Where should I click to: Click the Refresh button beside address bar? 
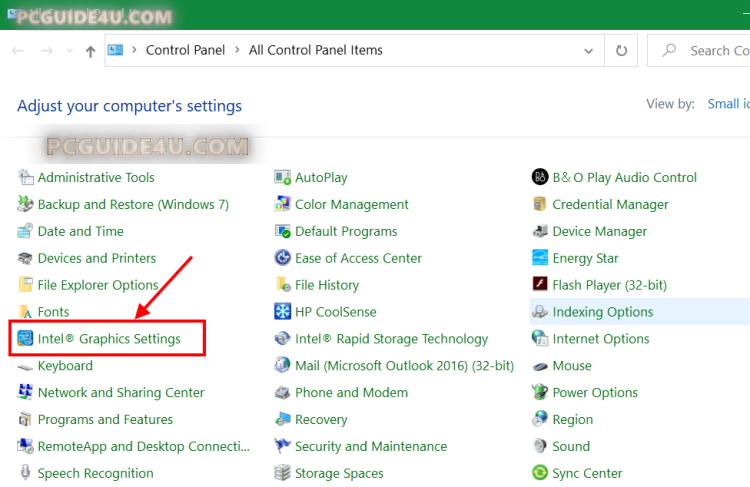pyautogui.click(x=621, y=50)
